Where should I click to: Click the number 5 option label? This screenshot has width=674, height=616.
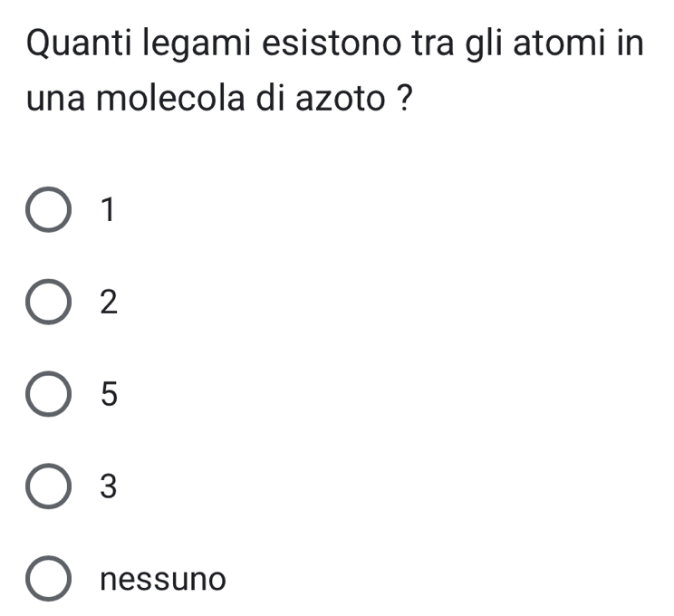pos(109,395)
